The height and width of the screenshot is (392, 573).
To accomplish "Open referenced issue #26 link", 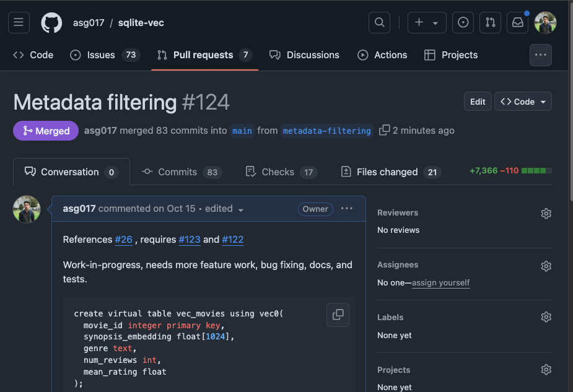I will 124,240.
